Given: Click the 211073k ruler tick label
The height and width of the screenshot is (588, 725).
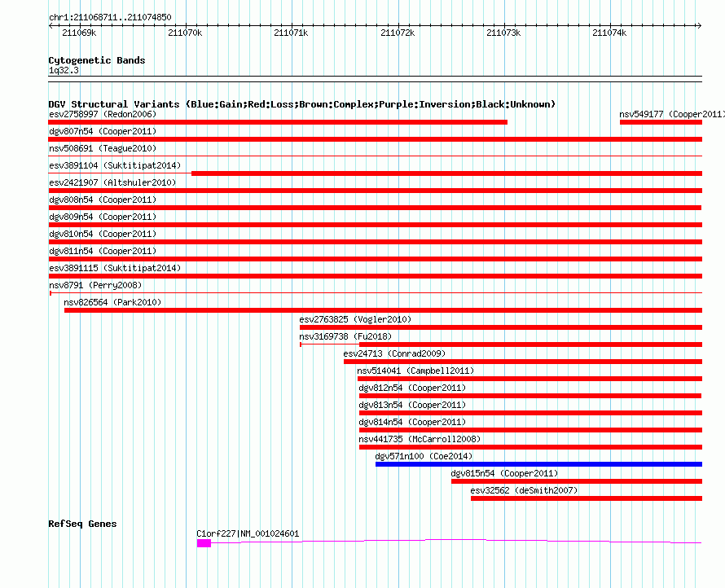Looking at the screenshot, I should [503, 33].
